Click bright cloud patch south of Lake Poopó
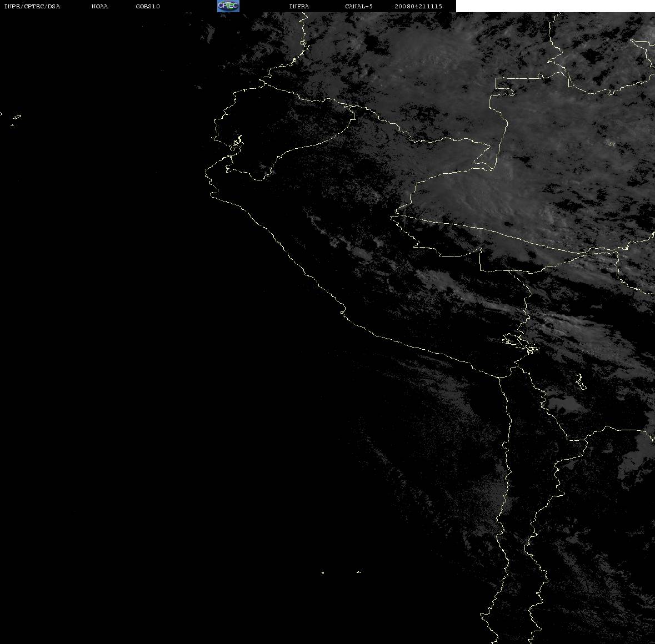 point(567,404)
